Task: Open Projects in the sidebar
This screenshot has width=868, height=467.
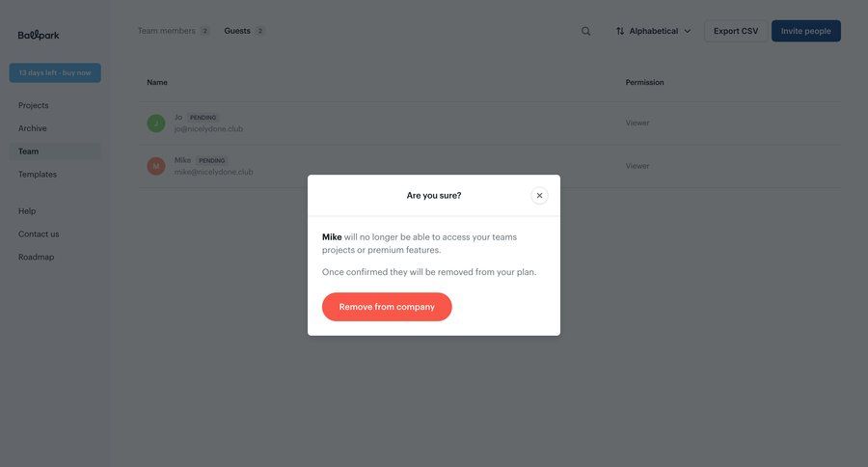Action: [x=34, y=105]
